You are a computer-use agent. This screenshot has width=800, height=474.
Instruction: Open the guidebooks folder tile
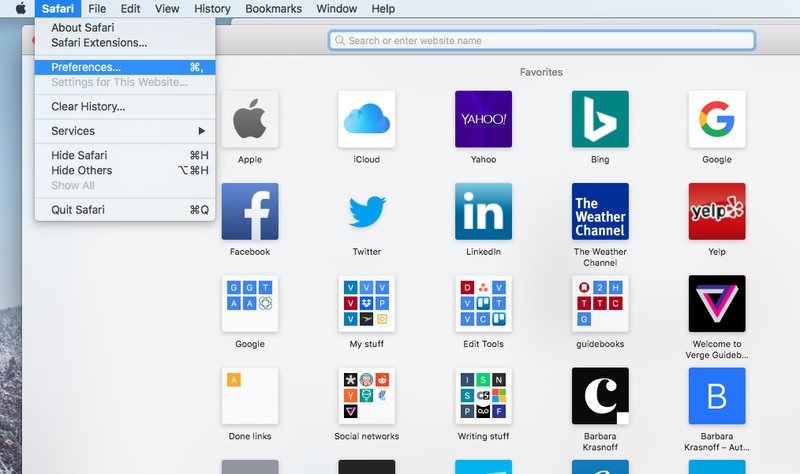(600, 304)
